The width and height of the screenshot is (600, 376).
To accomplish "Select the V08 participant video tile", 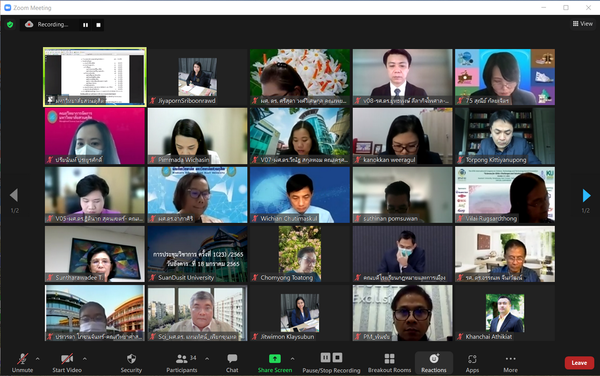I will coord(403,77).
